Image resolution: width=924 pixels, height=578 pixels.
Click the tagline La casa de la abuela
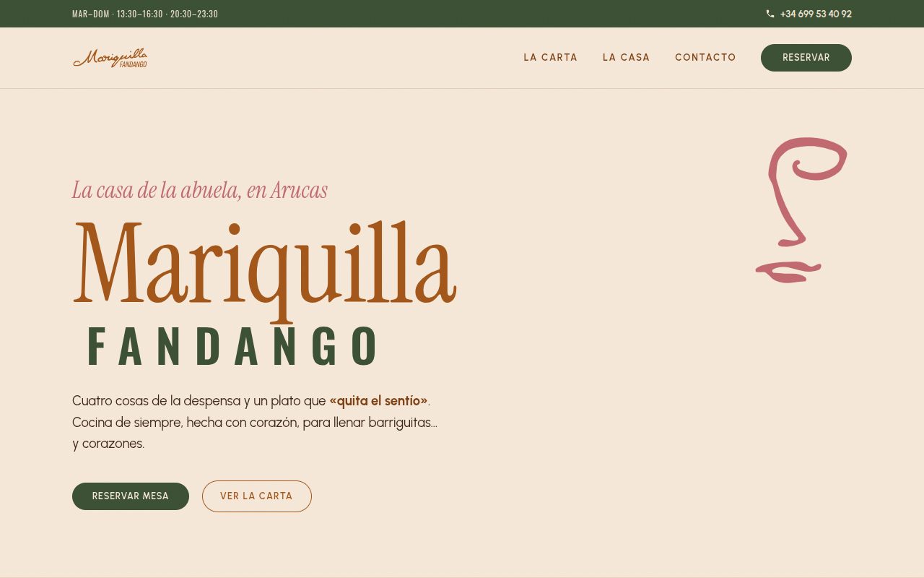[200, 190]
